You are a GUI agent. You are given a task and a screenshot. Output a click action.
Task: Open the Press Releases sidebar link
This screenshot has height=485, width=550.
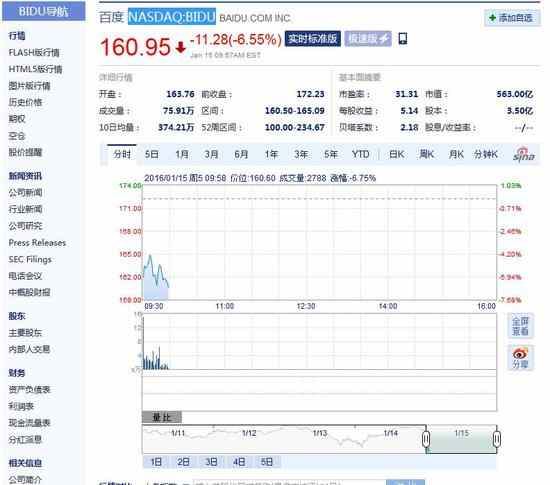pyautogui.click(x=37, y=243)
